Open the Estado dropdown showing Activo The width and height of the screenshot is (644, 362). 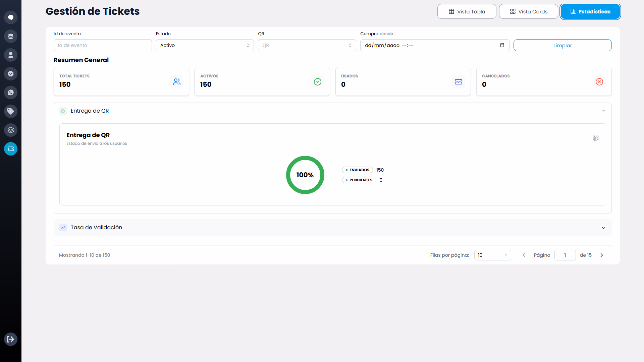coord(205,45)
